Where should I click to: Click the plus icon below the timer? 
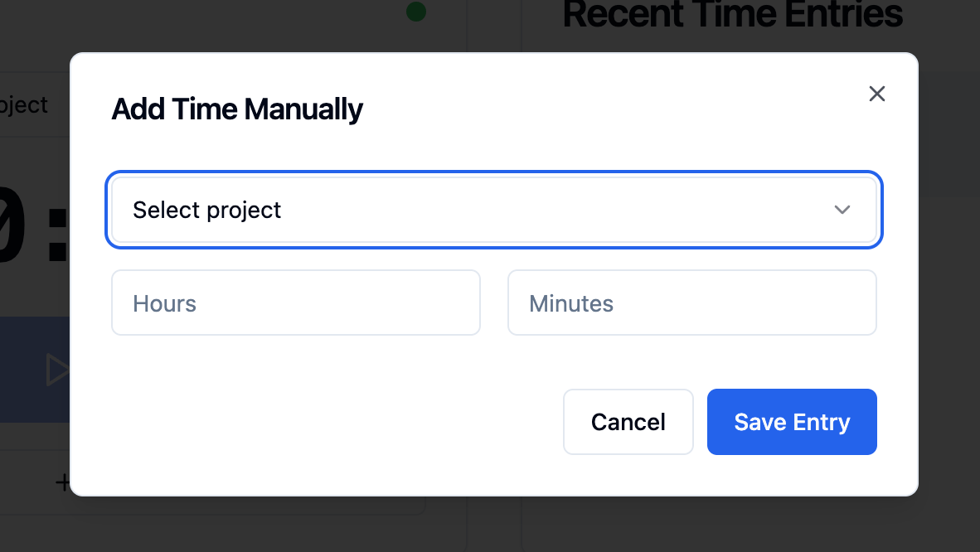coord(65,482)
